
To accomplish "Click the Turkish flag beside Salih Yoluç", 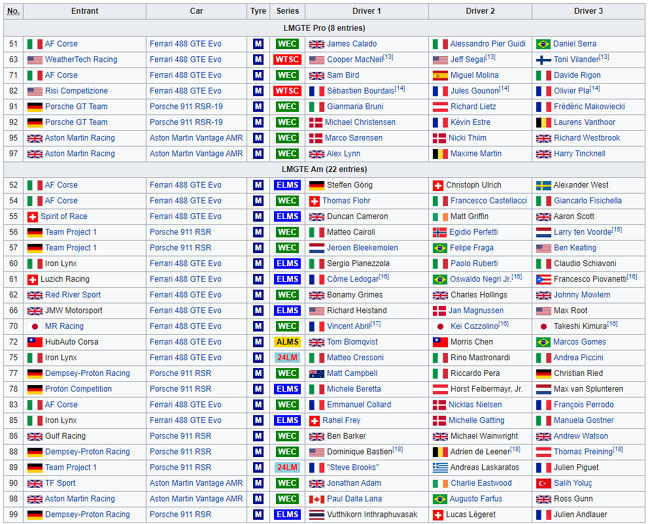I will [x=543, y=483].
